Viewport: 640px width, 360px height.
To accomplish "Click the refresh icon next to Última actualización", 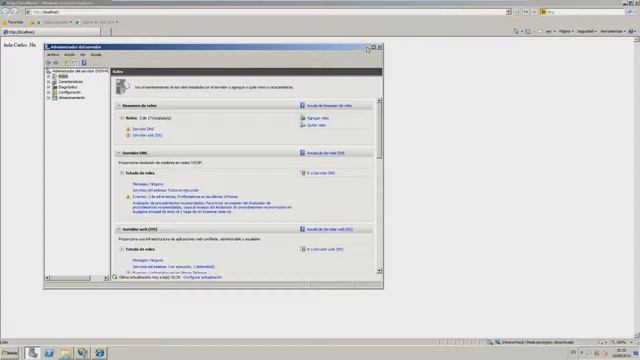I will pos(115,277).
